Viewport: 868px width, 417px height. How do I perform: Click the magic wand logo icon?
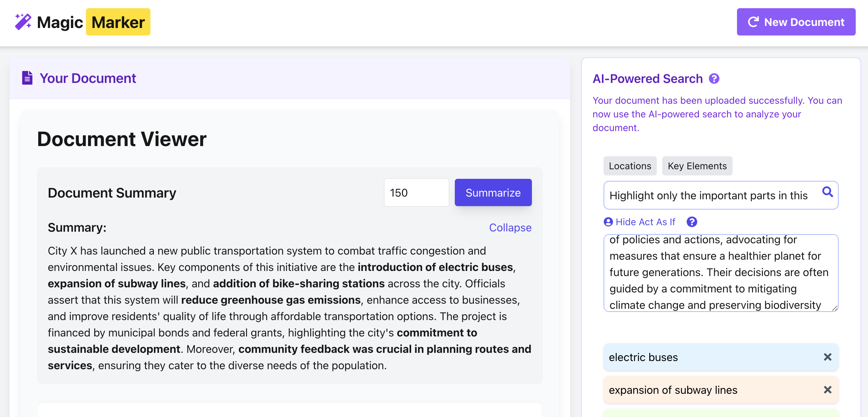coord(23,22)
